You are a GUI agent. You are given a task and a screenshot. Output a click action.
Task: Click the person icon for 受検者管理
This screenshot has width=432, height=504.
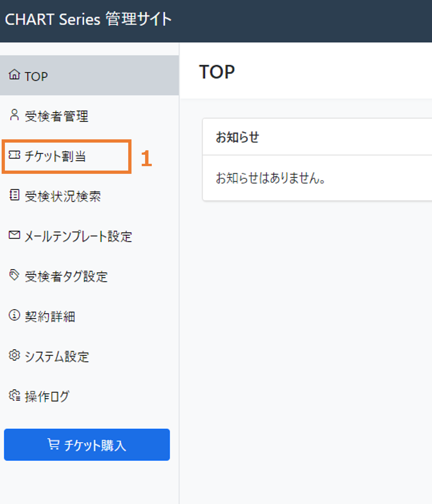(14, 115)
